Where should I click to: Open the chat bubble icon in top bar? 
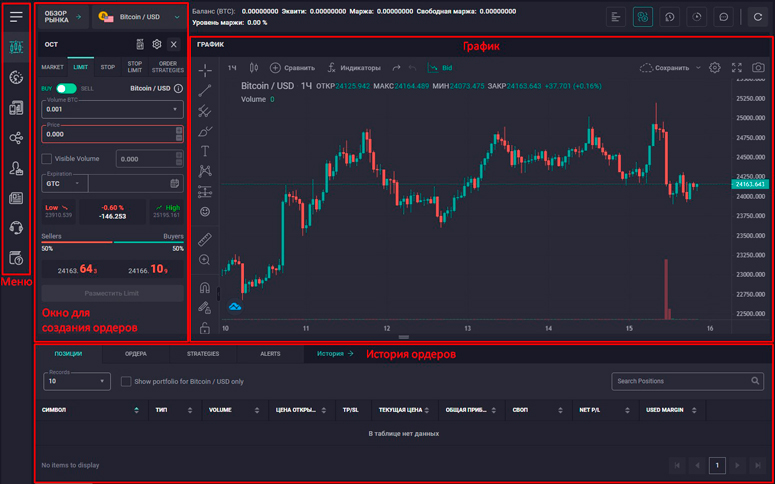click(x=724, y=17)
